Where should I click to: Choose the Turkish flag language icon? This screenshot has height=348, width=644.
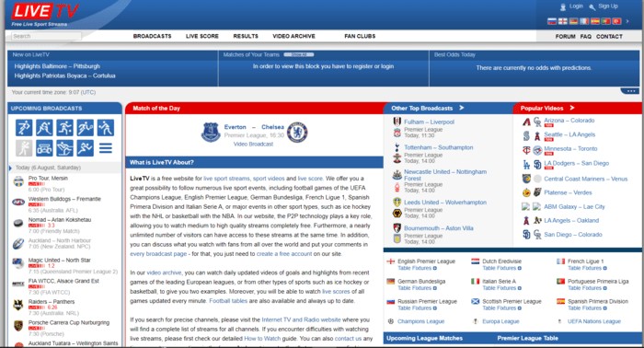pos(616,21)
